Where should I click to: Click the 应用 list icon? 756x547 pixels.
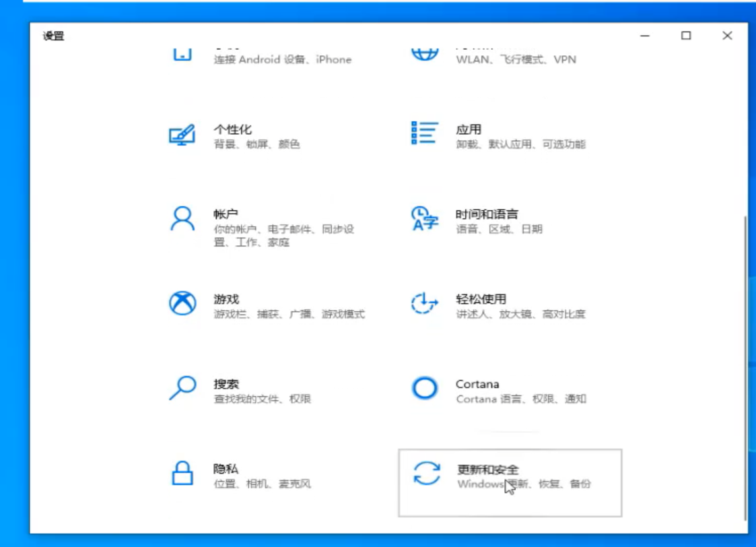pyautogui.click(x=423, y=133)
